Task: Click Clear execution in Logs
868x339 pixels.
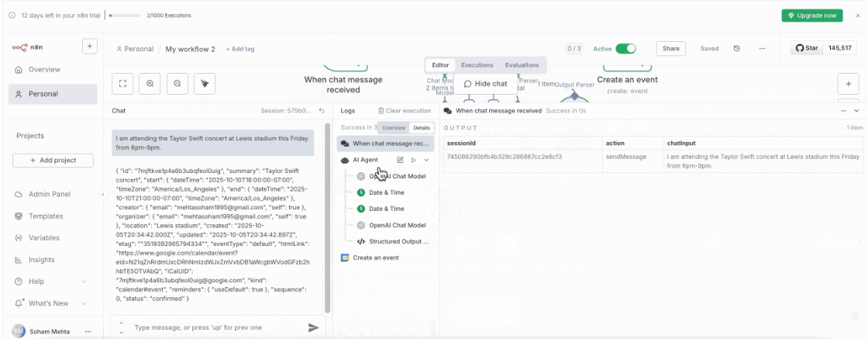Action: pyautogui.click(x=404, y=111)
